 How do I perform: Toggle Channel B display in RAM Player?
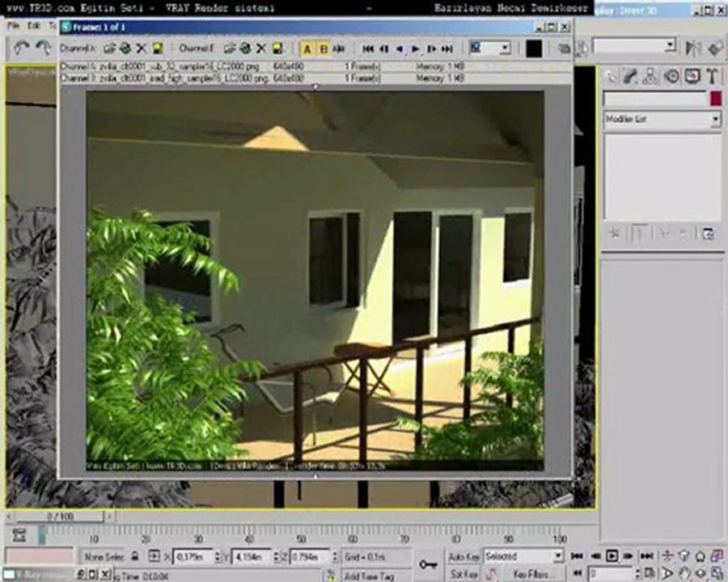pos(324,48)
